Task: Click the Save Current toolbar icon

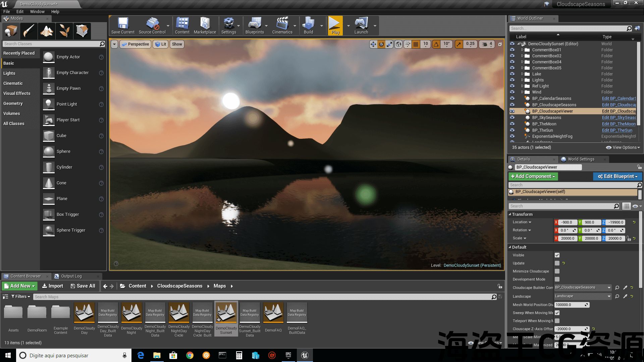Action: [x=123, y=25]
